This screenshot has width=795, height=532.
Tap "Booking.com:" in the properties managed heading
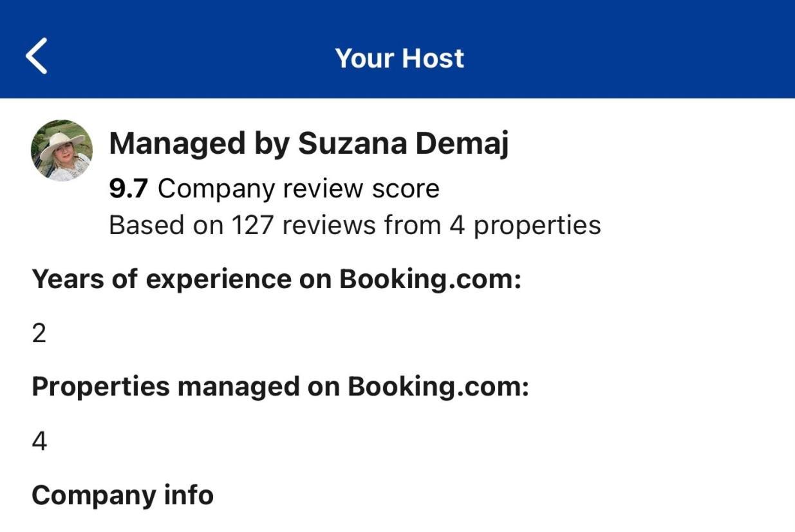pyautogui.click(x=438, y=387)
